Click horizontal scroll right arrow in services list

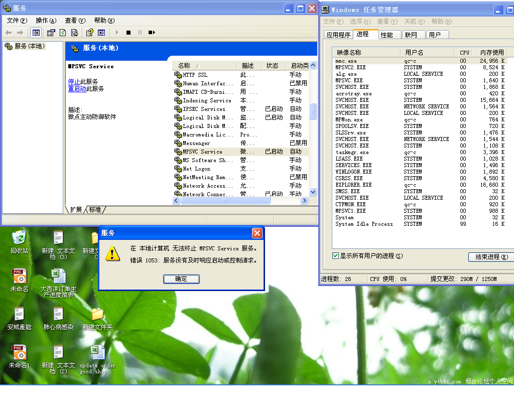pyautogui.click(x=305, y=201)
